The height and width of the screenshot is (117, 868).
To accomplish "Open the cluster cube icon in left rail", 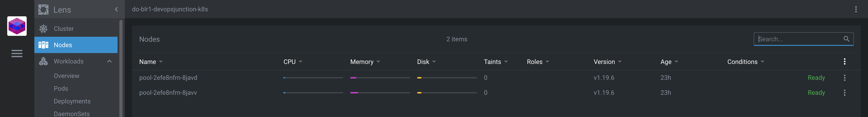I will click(17, 26).
